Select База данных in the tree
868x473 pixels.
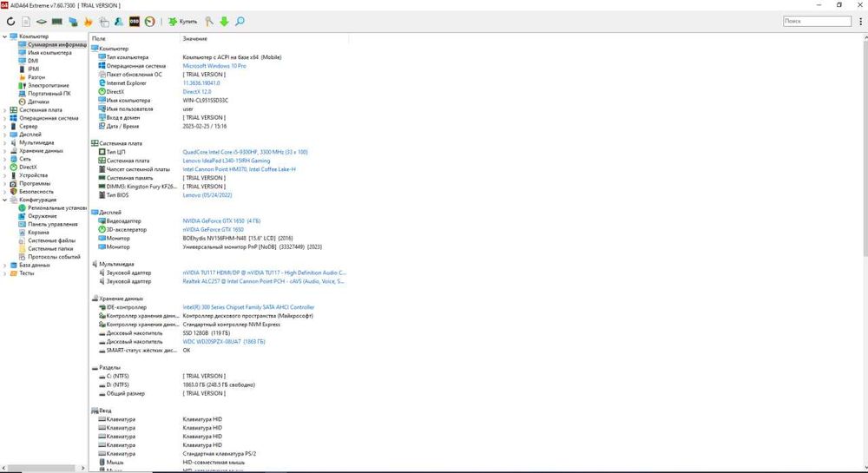click(35, 265)
